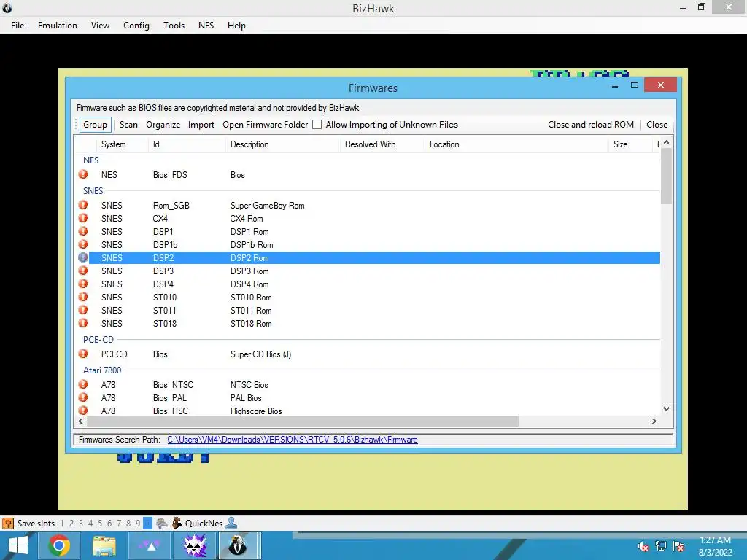Click the Close button in the Firmwares toolbar
This screenshot has height=560, width=747.
point(657,124)
